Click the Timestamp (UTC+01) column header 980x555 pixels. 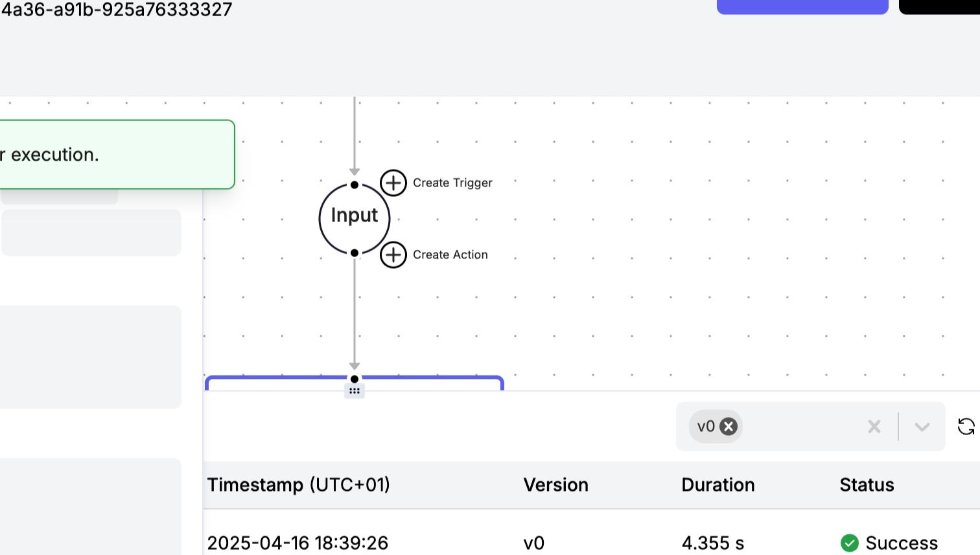tap(299, 485)
